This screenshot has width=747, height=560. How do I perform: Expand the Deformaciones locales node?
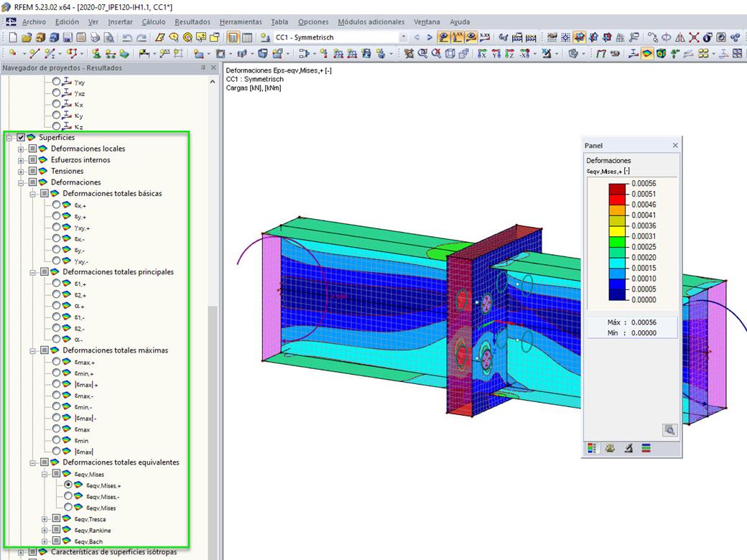click(21, 149)
